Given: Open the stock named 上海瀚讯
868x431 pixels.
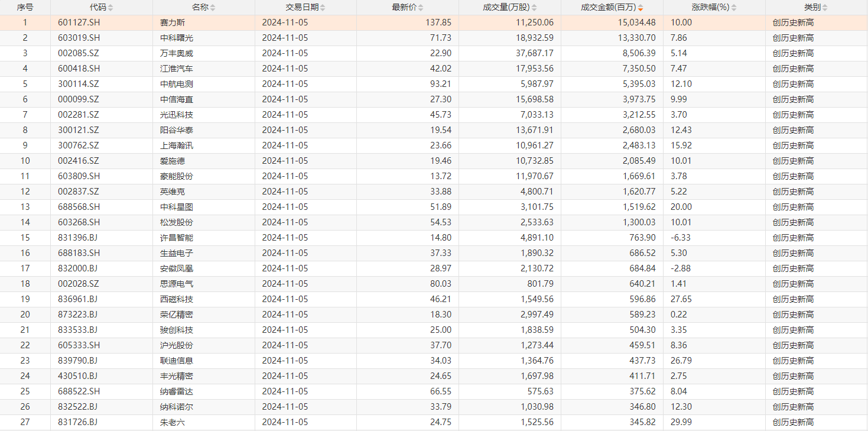Looking at the screenshot, I should tap(177, 145).
